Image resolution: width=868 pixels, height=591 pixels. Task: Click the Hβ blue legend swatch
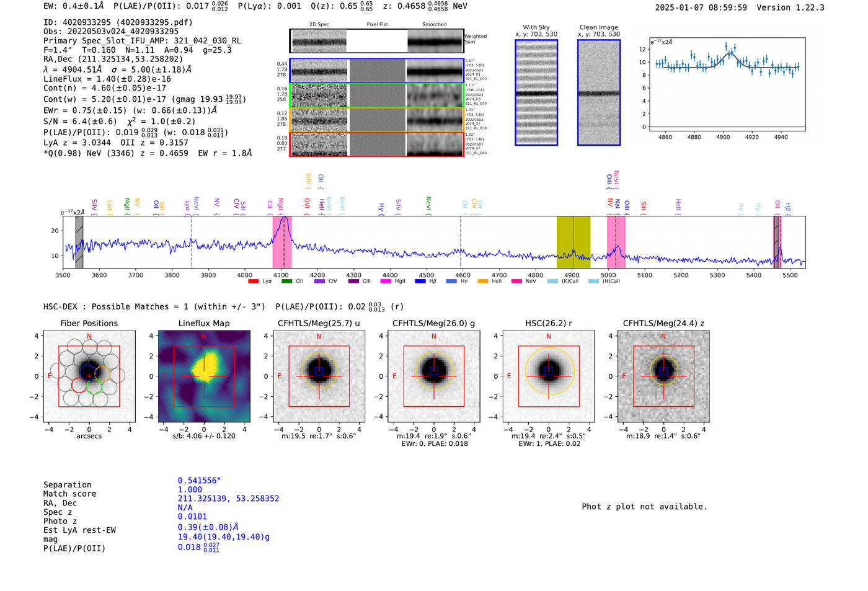pos(419,282)
